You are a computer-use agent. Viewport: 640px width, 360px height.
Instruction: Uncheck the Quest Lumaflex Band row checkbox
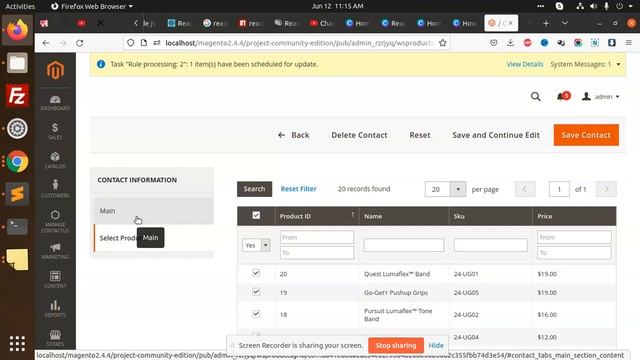click(256, 273)
